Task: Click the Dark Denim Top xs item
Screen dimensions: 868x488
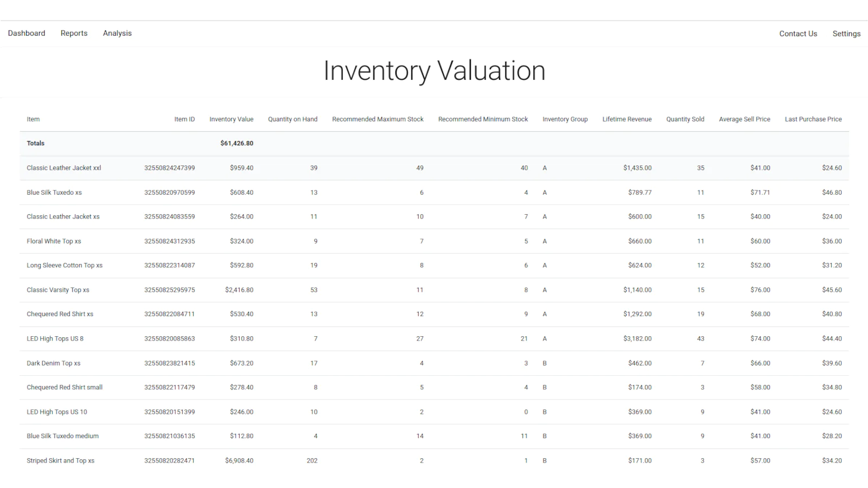Action: coord(54,363)
